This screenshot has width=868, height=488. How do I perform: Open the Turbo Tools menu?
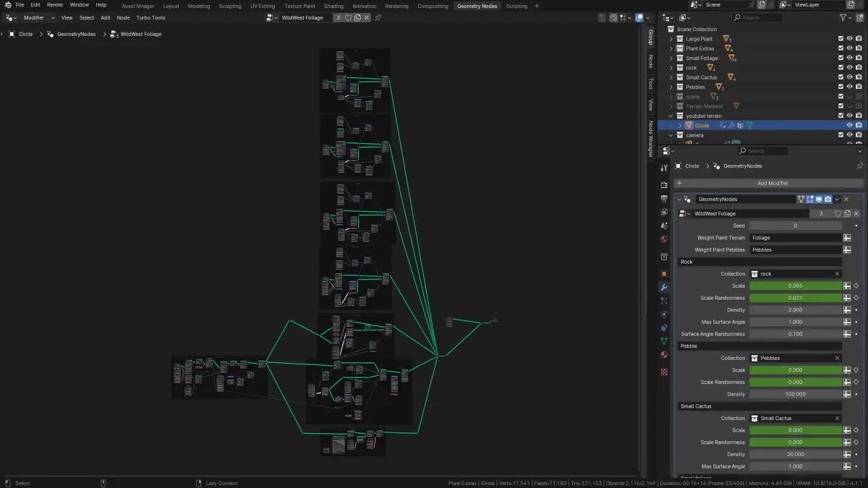[150, 17]
